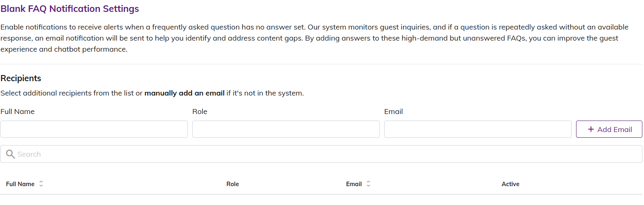Image resolution: width=644 pixels, height=205 pixels.
Task: Click the Add Email button
Action: point(609,129)
